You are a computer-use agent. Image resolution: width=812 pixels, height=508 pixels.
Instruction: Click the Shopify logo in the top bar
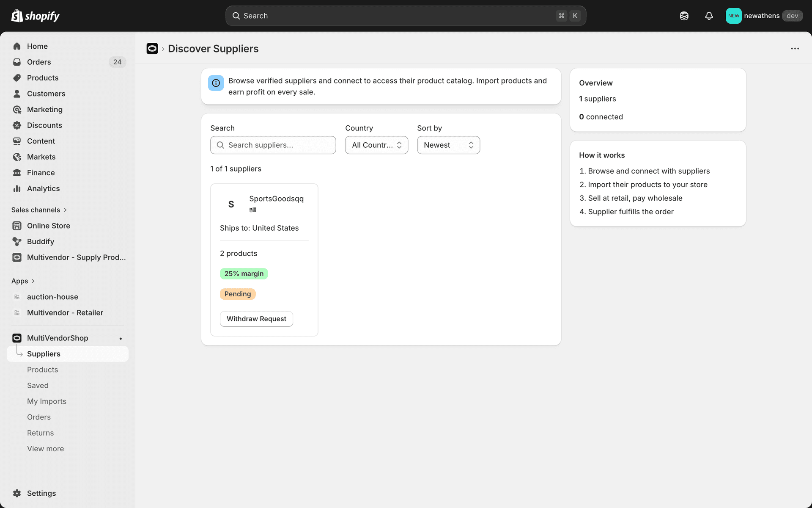(x=35, y=16)
